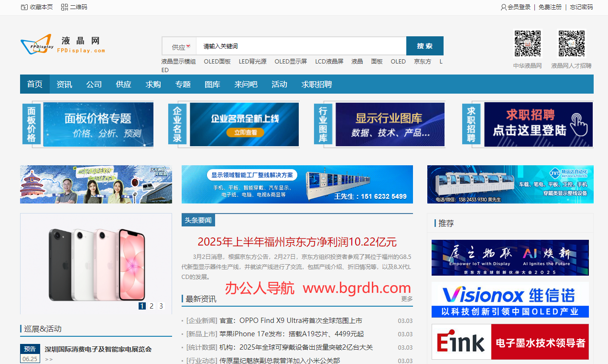Click the 巡展&活动 section heading
Viewport: 608px width, 364px height.
pyautogui.click(x=43, y=329)
